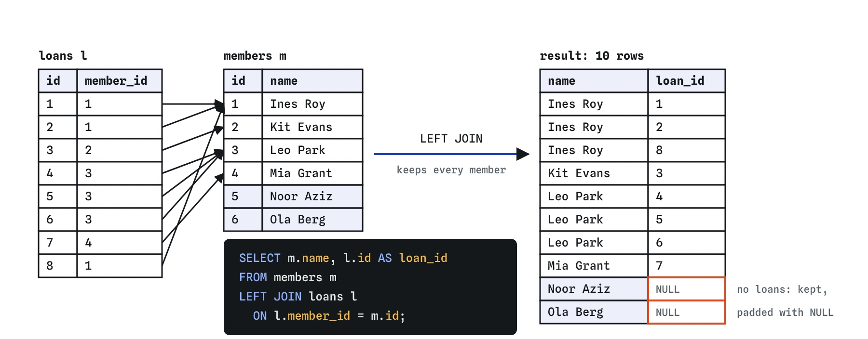
Task: Select 'Mia Grant' in the result table
Action: [x=594, y=266]
